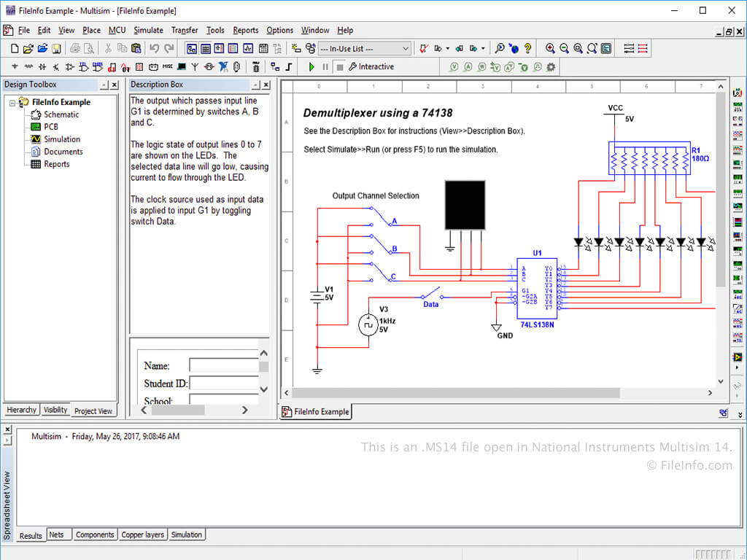Image resolution: width=747 pixels, height=560 pixels.
Task: Expand forward annotate dropdown arrow
Action: coord(483,49)
